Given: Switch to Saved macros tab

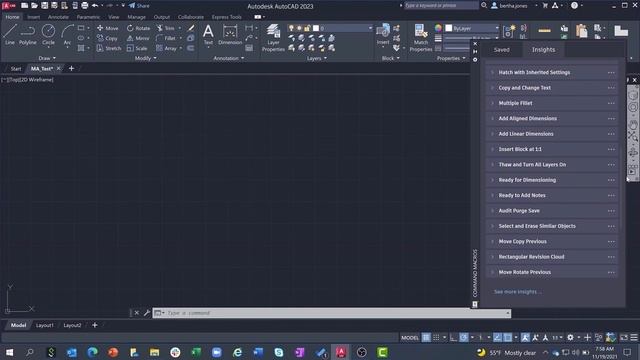Looking at the screenshot, I should [x=501, y=49].
